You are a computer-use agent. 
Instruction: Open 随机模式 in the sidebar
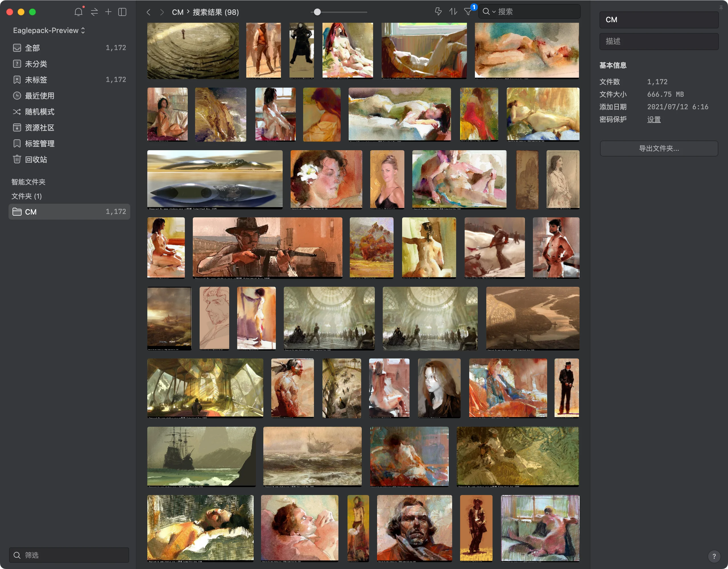click(69, 112)
